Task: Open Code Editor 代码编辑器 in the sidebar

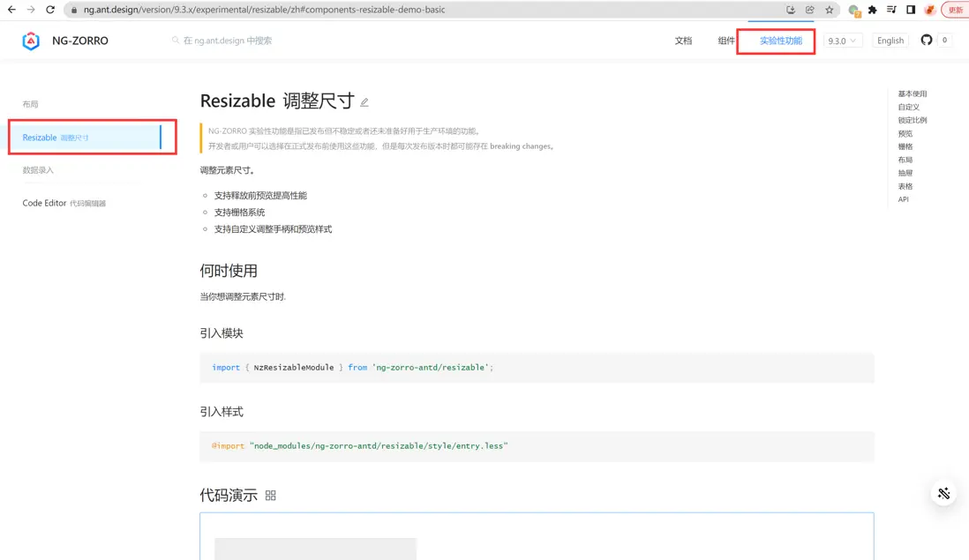Action: [x=64, y=203]
